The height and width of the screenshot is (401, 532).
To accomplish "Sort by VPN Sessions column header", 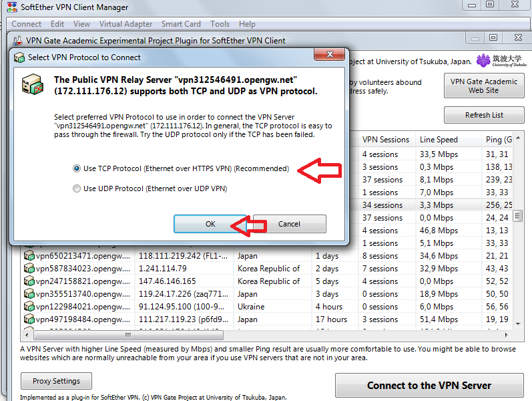I will (x=386, y=140).
